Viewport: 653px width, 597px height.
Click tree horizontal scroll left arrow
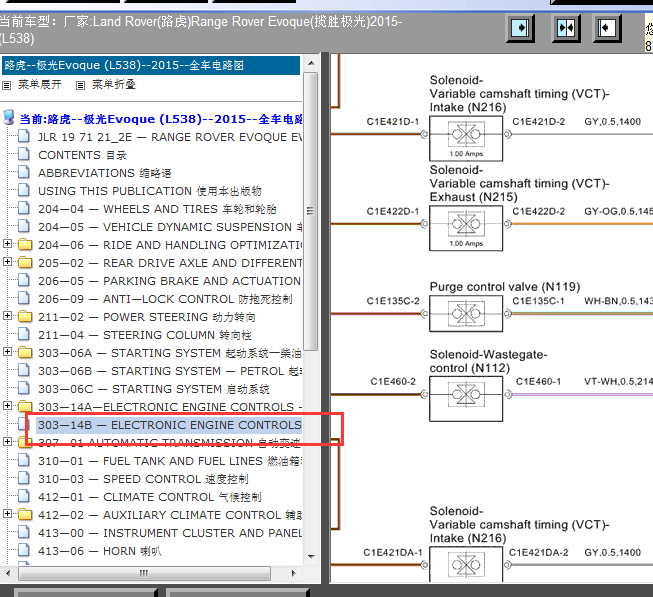click(x=8, y=573)
